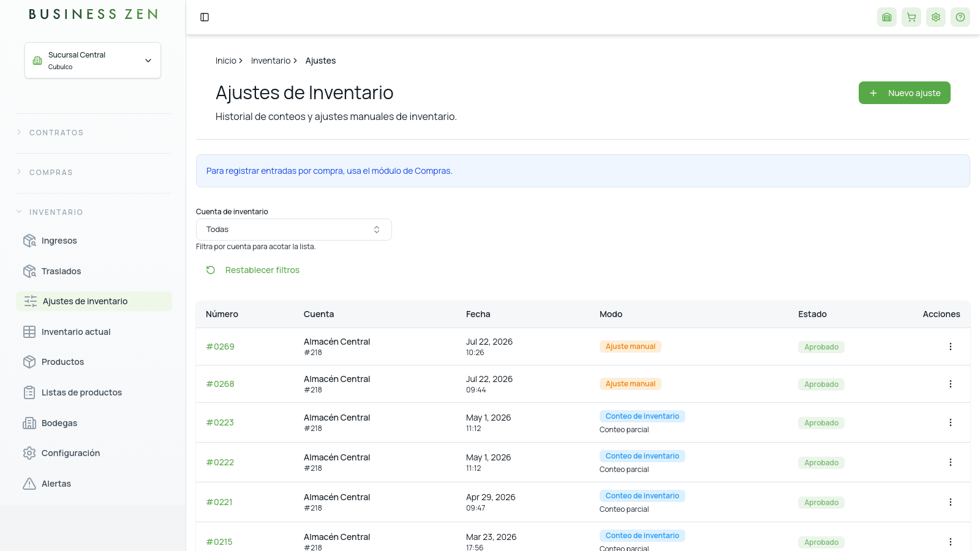Click the Alertas warning triangle icon

click(x=29, y=484)
